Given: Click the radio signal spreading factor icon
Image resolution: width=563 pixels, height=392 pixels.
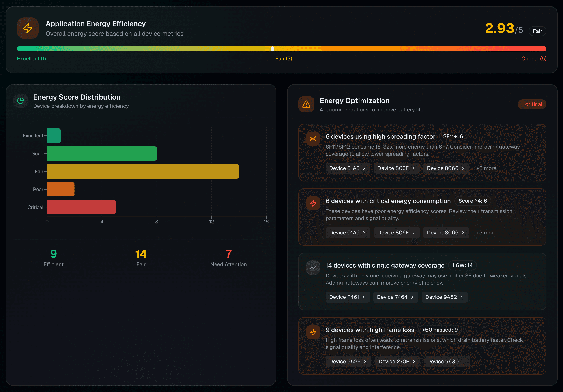Looking at the screenshot, I should click(x=313, y=139).
